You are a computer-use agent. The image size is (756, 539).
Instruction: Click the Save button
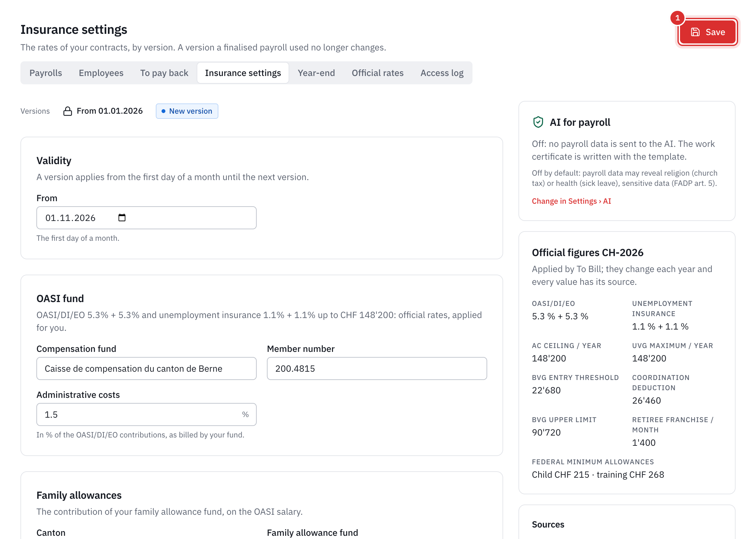click(x=707, y=32)
